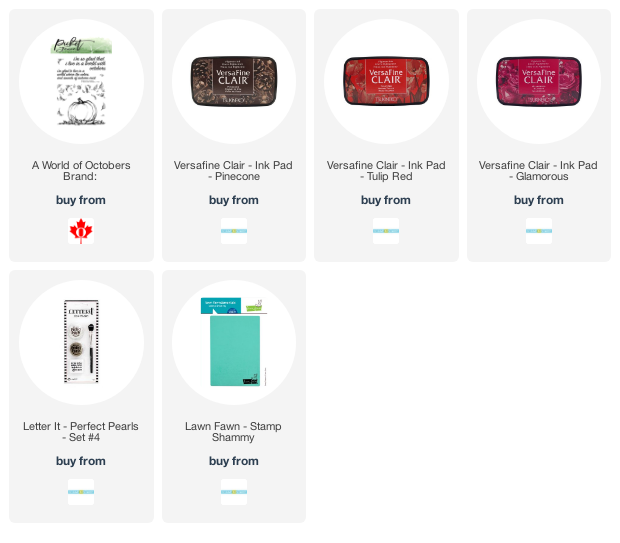The height and width of the screenshot is (543, 620).
Task: Click store icon under Glamorous ink pad
Action: coord(539,231)
